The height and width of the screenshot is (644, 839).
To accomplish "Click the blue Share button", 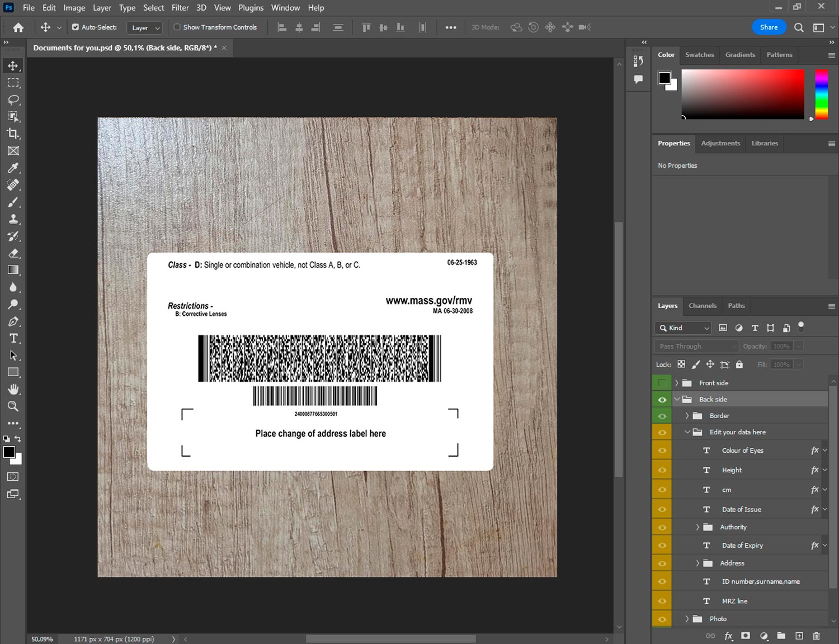I will (769, 27).
